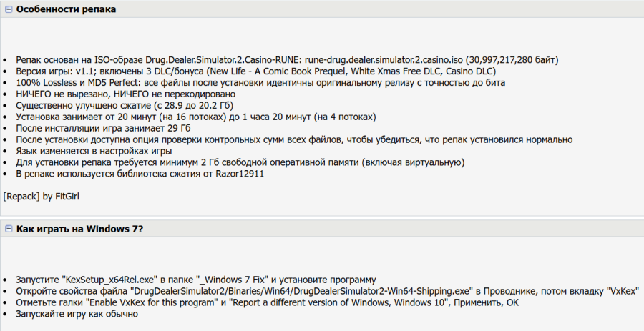Viewport: 644px width, 331px height.
Task: Click the line "Запускайте игру как обычно"
Action: pyautogui.click(x=77, y=314)
